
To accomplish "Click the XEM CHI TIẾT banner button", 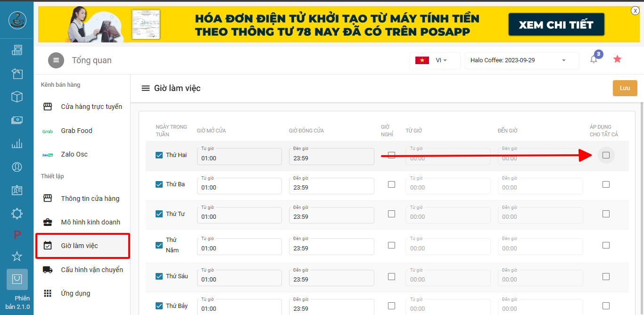I will [556, 25].
